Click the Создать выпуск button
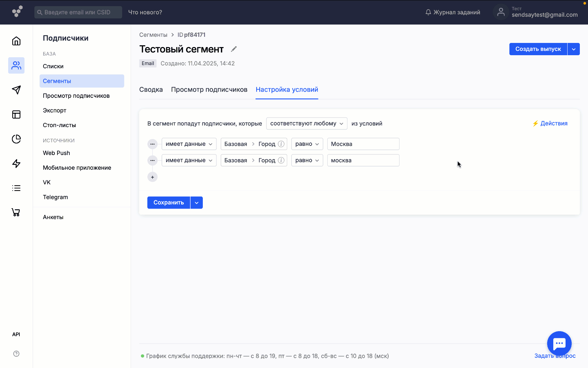588x368 pixels. [x=538, y=49]
